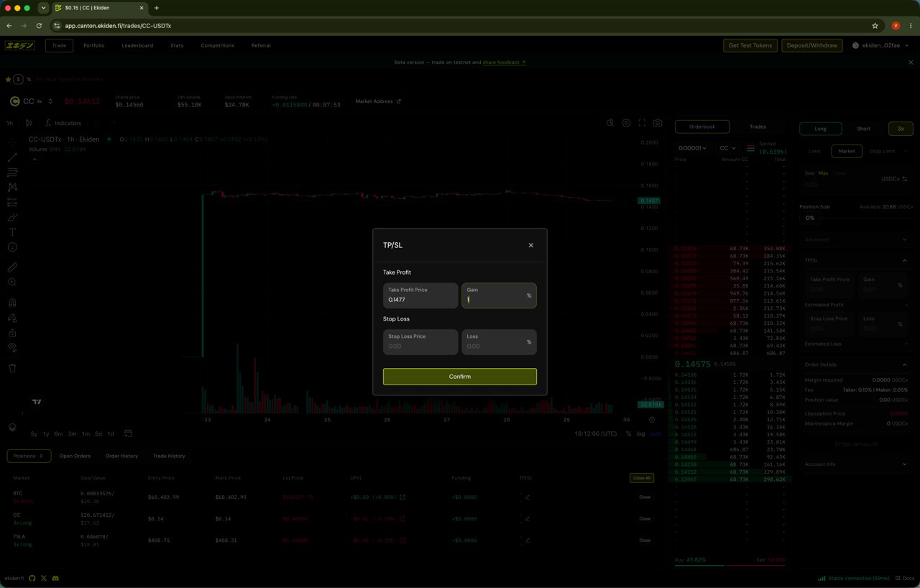Image resolution: width=920 pixels, height=588 pixels.
Task: Open chart settings gear icon
Action: coord(626,123)
